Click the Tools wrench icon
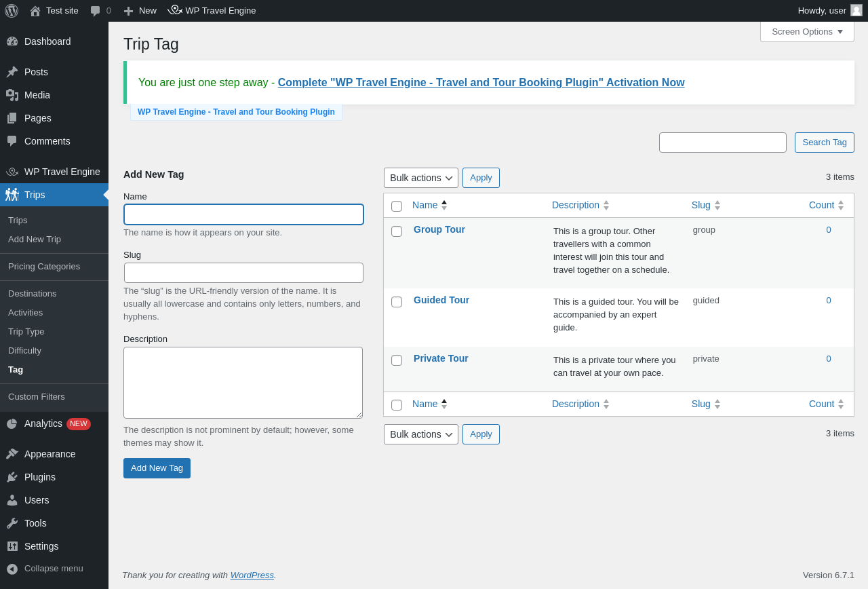The width and height of the screenshot is (868, 589). tap(12, 523)
